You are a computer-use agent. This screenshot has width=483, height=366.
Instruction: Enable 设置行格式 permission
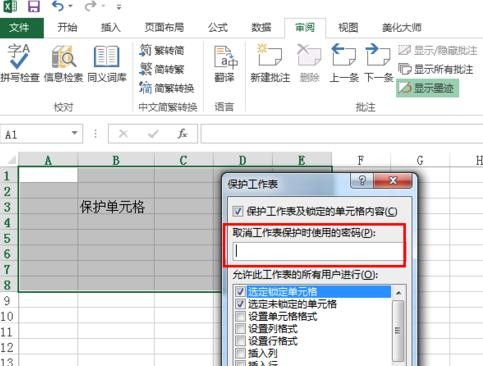point(240,341)
